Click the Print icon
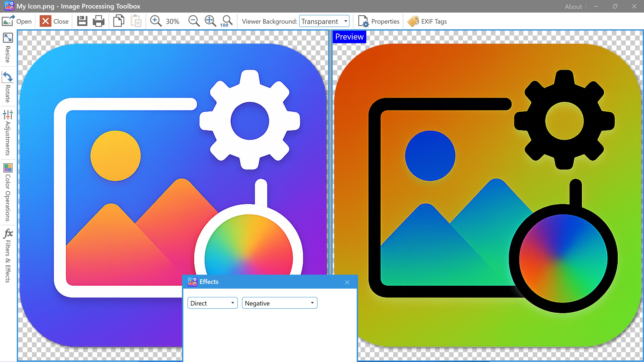644x362 pixels. pyautogui.click(x=98, y=21)
